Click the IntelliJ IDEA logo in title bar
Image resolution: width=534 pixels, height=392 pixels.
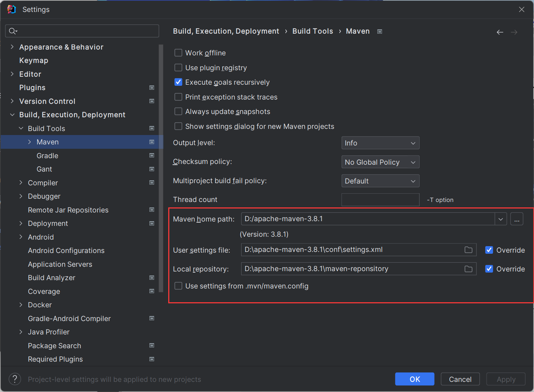12,9
